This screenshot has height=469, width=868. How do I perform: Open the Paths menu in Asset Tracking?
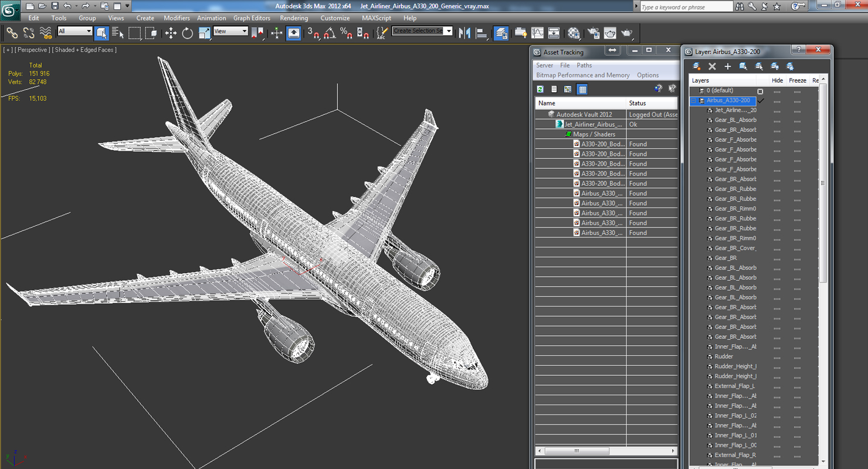(584, 65)
